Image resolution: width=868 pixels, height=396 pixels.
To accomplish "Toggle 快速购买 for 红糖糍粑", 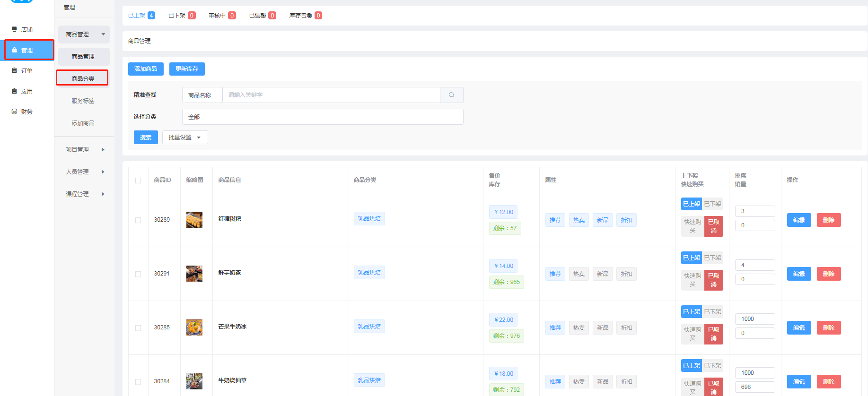I will 693,226.
